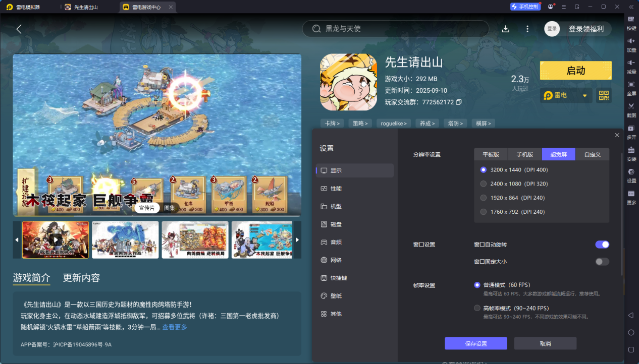Open 磁盘 settings category
The width and height of the screenshot is (639, 364).
(355, 224)
